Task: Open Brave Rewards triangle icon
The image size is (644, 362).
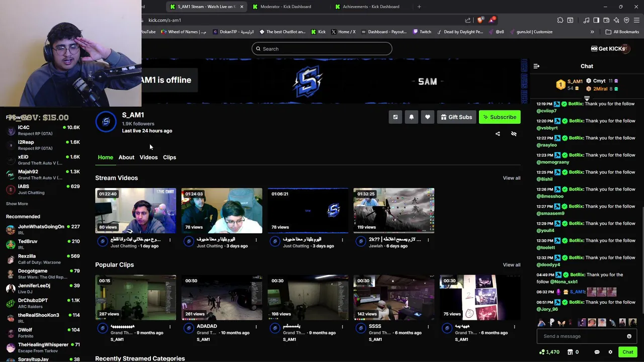Action: 492,20
